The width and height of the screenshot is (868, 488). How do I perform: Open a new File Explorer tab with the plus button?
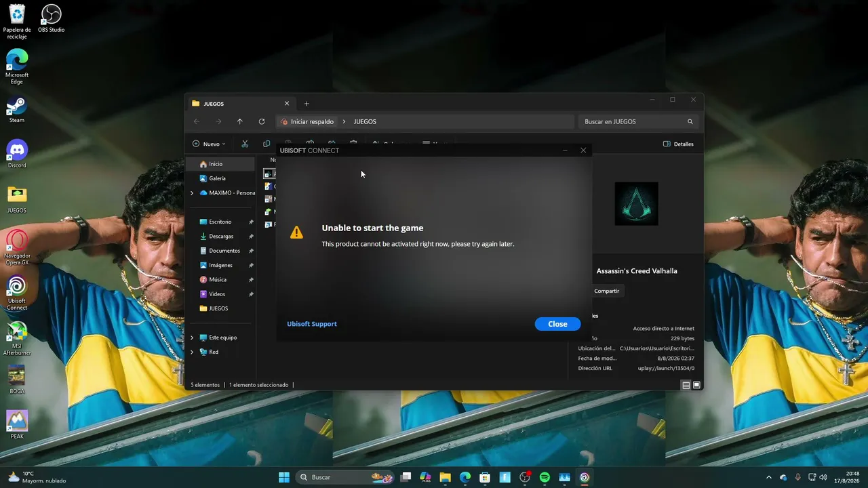(x=307, y=104)
